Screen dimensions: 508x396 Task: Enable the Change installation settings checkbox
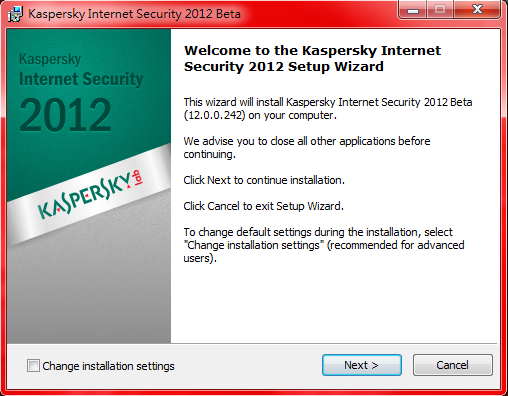tap(33, 366)
